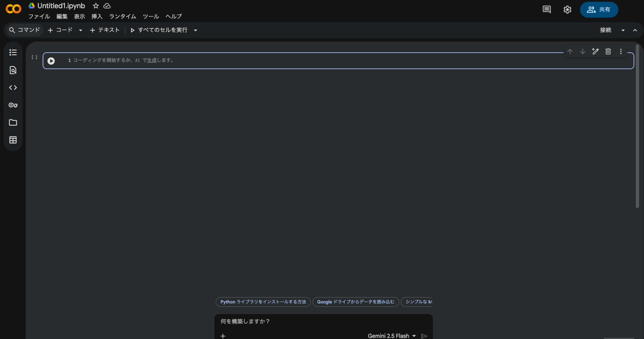Image resolution: width=644 pixels, height=339 pixels.
Task: Open the code snippets sidebar icon
Action: [13, 87]
